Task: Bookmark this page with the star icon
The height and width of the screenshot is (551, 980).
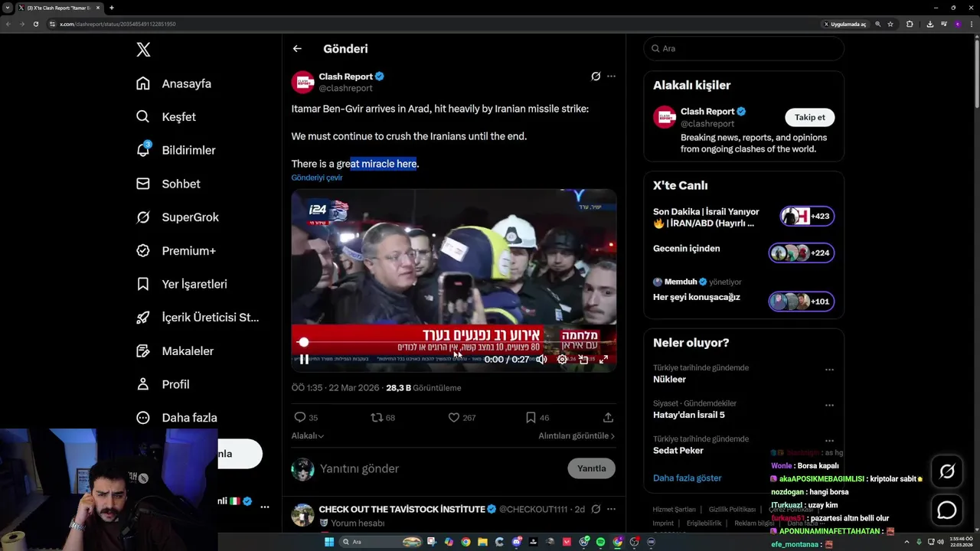Action: coord(890,24)
